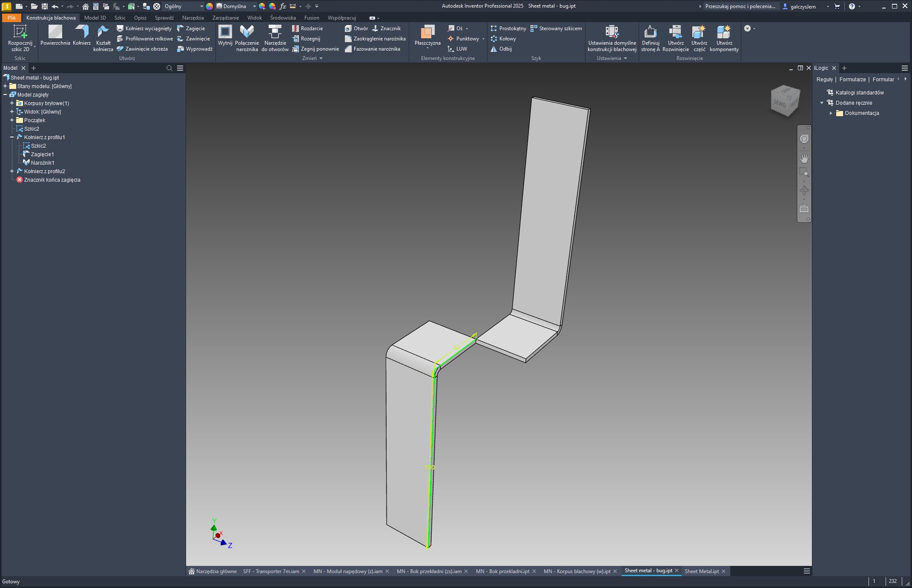Open the Ogólny material dropdown
This screenshot has height=588, width=912.
click(x=184, y=6)
